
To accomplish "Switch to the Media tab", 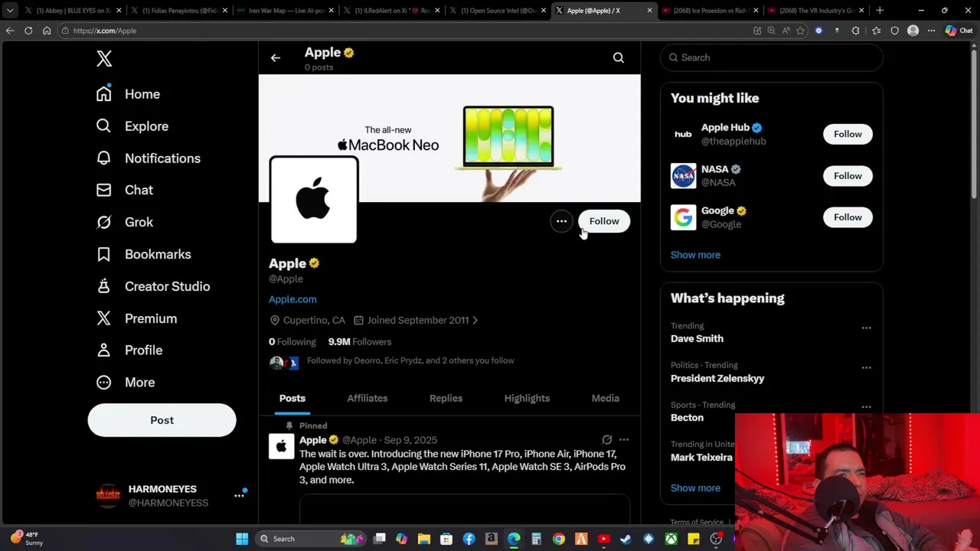I will (x=606, y=398).
